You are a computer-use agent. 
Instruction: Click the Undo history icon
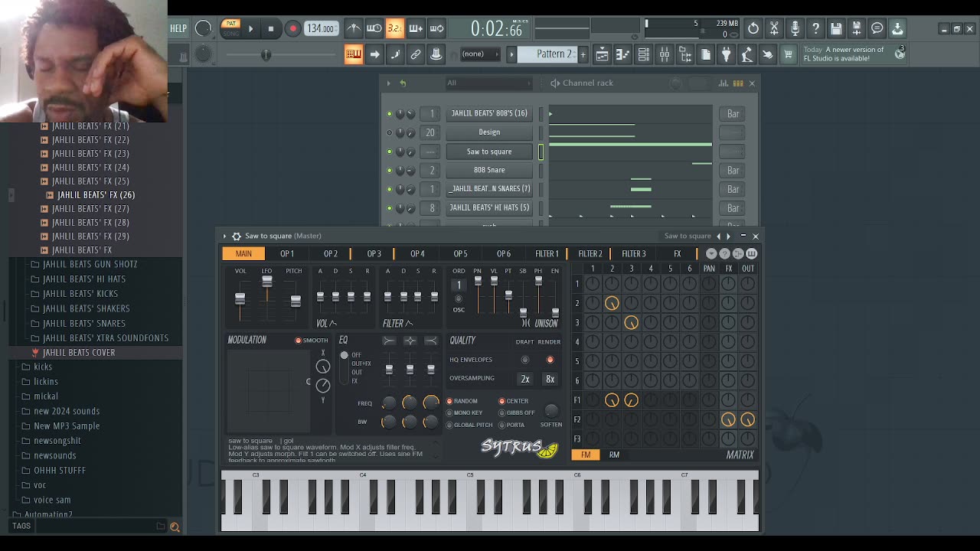pyautogui.click(x=753, y=29)
